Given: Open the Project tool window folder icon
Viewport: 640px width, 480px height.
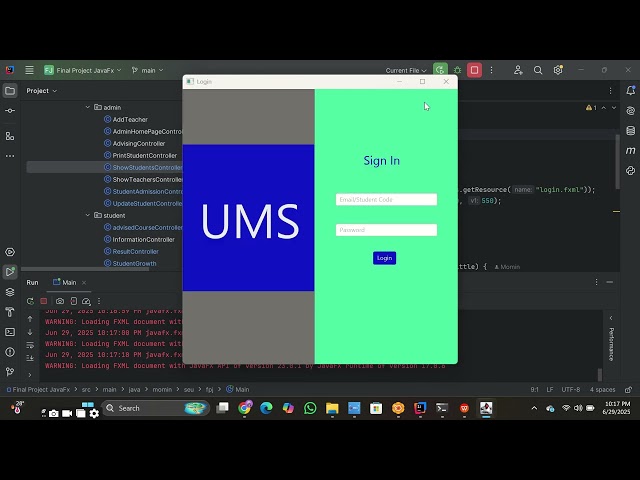Looking at the screenshot, I should [10, 91].
